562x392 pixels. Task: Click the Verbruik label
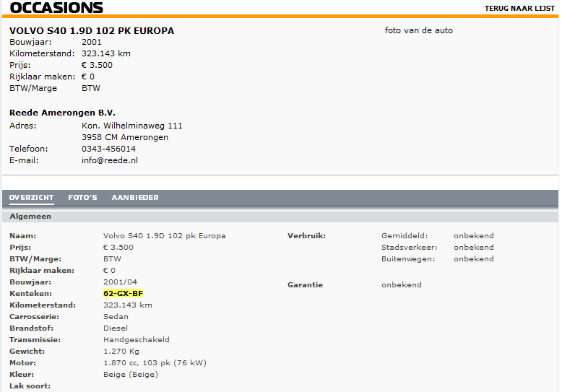306,236
